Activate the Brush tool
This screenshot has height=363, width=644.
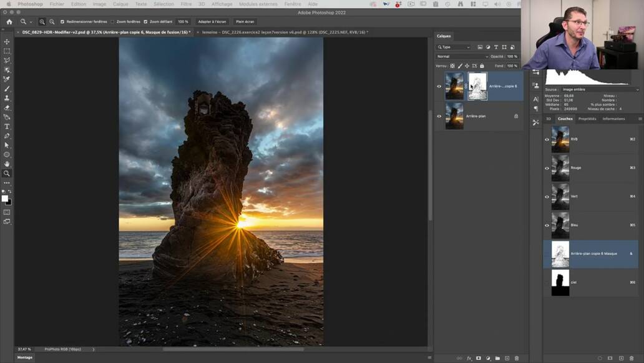(x=7, y=89)
